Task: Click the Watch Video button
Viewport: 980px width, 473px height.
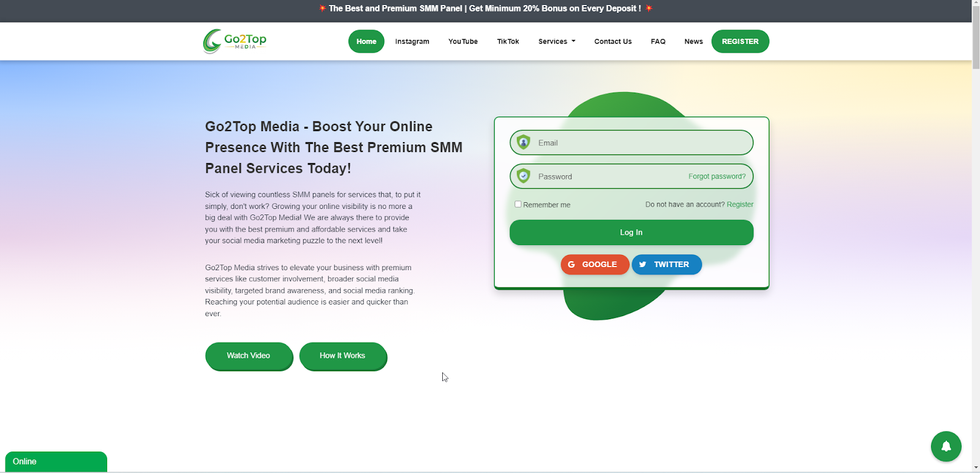Action: (249, 356)
